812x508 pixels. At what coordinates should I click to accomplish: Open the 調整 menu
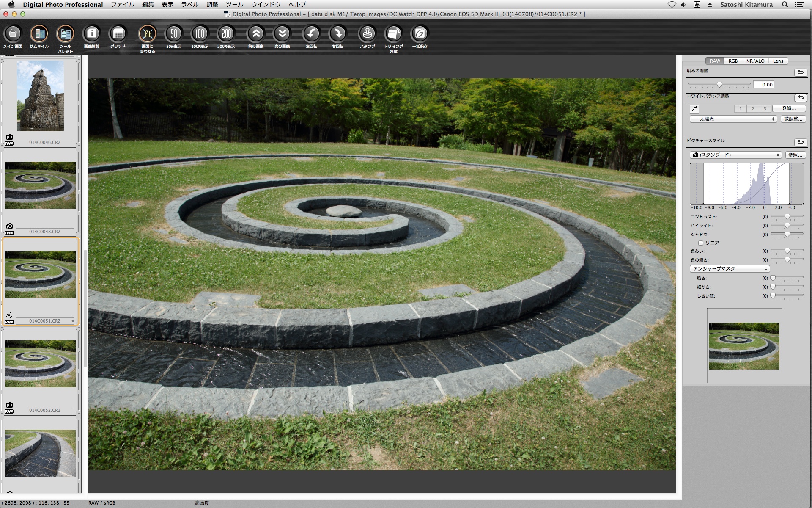212,5
